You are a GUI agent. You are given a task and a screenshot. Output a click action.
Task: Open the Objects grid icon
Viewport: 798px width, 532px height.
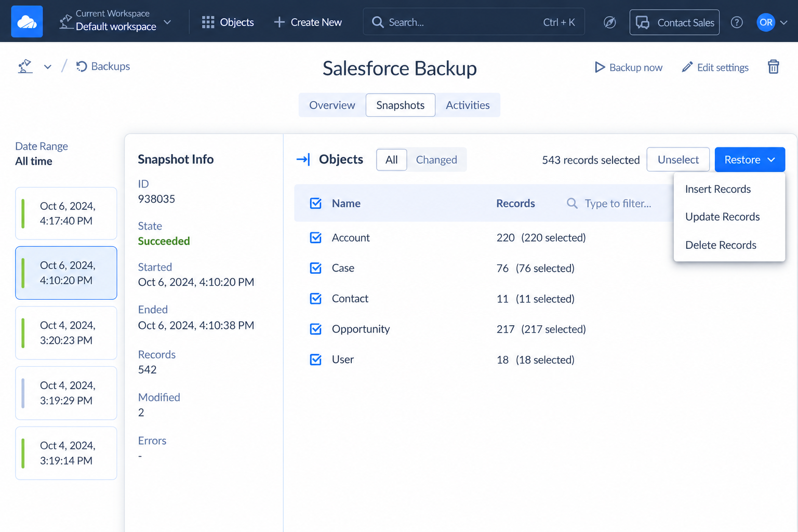click(x=208, y=22)
